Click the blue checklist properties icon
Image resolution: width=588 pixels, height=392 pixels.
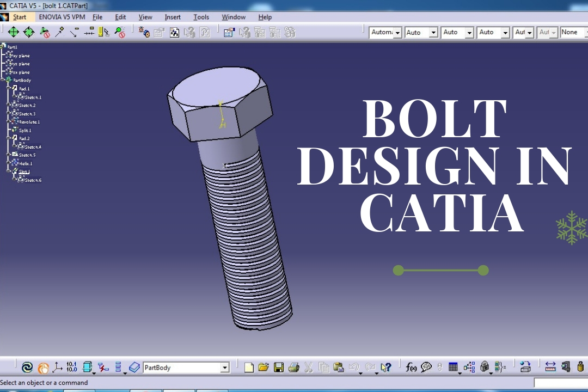(229, 33)
